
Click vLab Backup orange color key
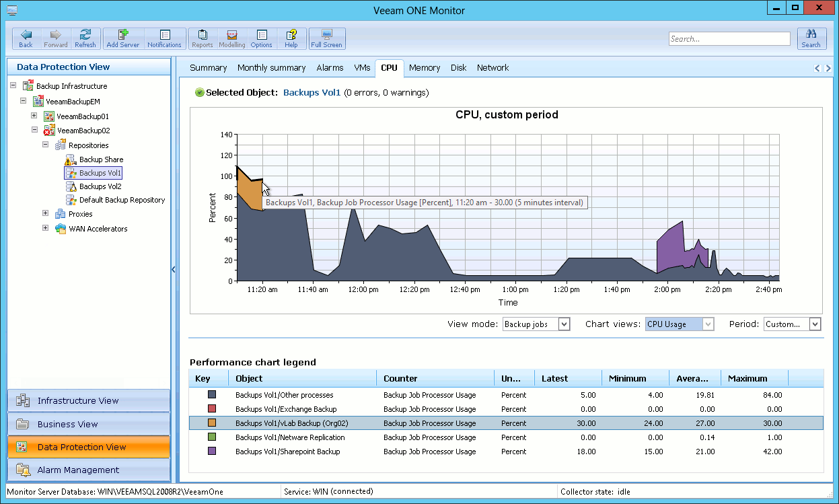pyautogui.click(x=211, y=423)
